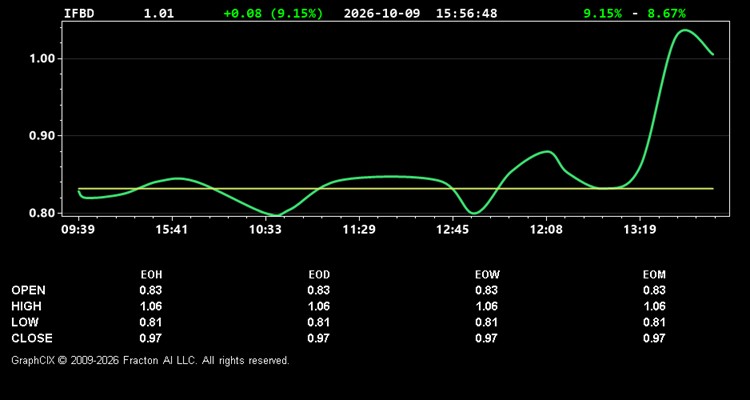This screenshot has width=750, height=400.
Task: Click the EOM open value 0.83
Action: 654,290
